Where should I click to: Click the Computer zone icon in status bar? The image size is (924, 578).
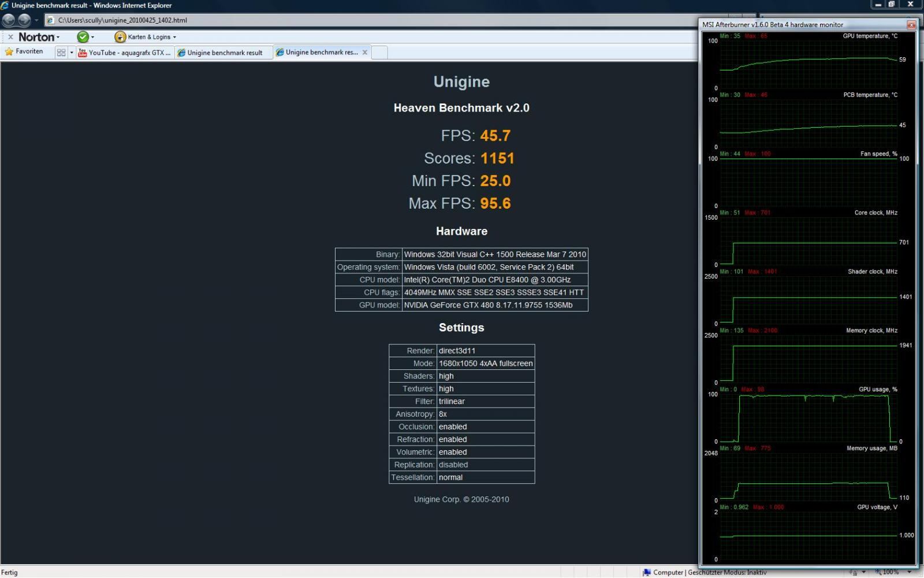[x=647, y=572]
